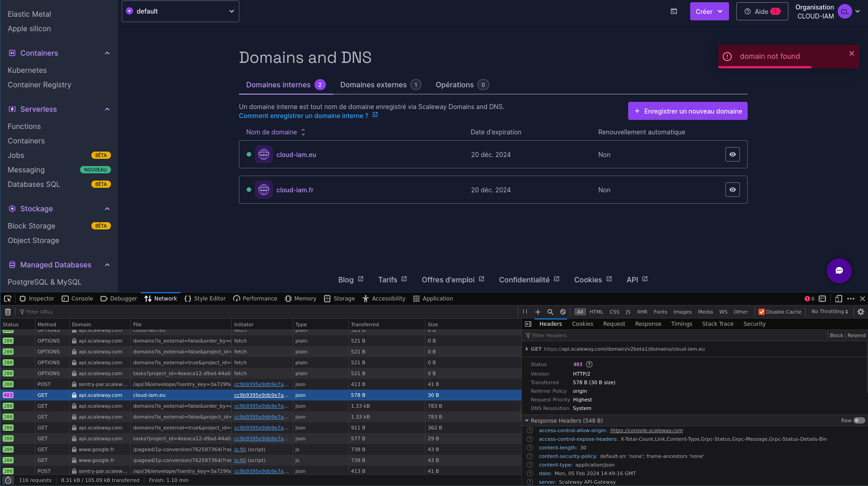Toggle responsive design mode icon
This screenshot has height=486, width=868.
[838, 299]
